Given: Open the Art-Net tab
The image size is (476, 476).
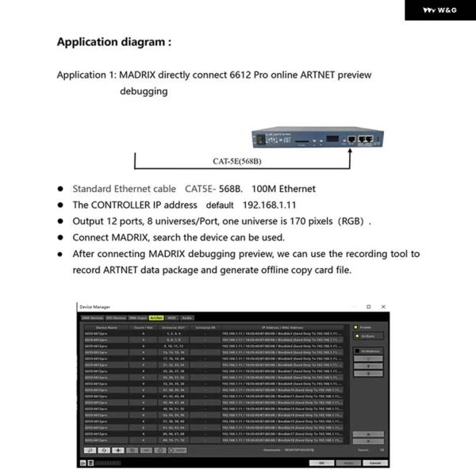Looking at the screenshot, I should (156, 317).
